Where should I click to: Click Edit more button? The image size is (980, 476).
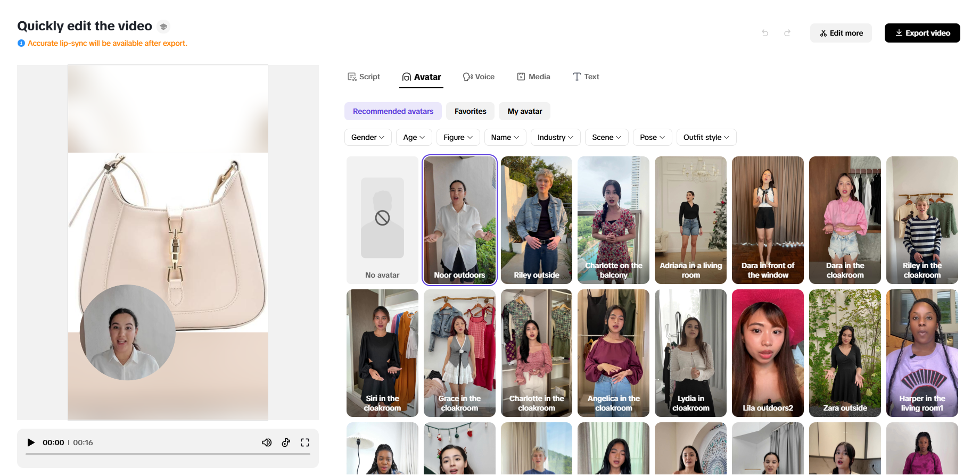[x=841, y=33]
